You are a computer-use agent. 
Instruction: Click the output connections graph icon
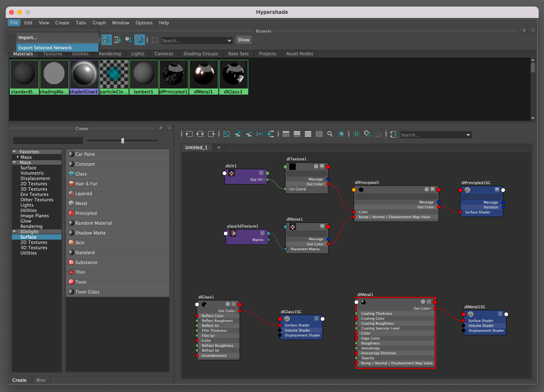[211, 134]
